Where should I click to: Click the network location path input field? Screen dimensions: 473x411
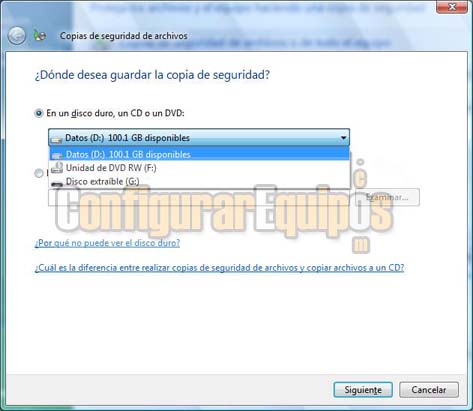(x=199, y=197)
